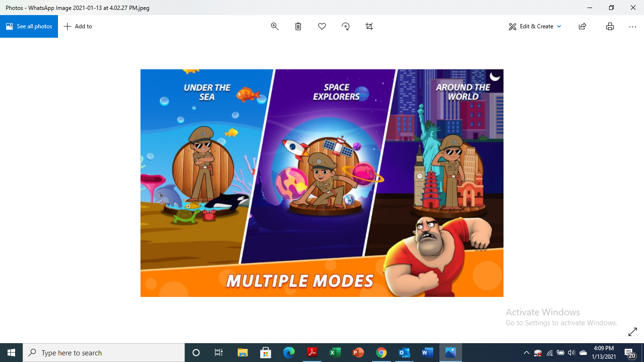
Task: Click the Type here to search box
Action: pos(104,353)
